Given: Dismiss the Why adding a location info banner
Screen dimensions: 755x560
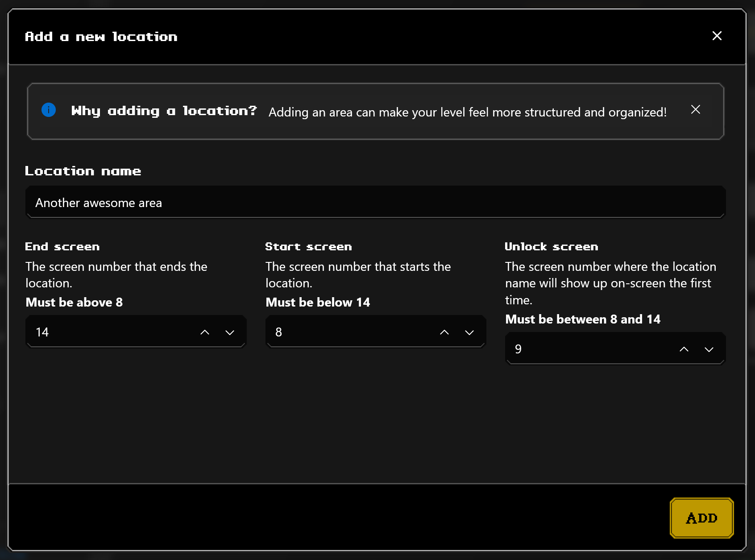Looking at the screenshot, I should (695, 109).
